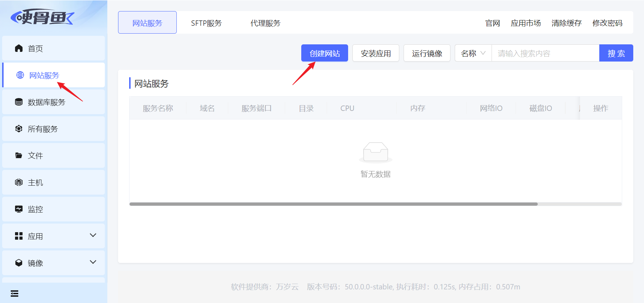Open the database icon next to 数据库服务
Screen dimensions: 644x303
[19, 102]
